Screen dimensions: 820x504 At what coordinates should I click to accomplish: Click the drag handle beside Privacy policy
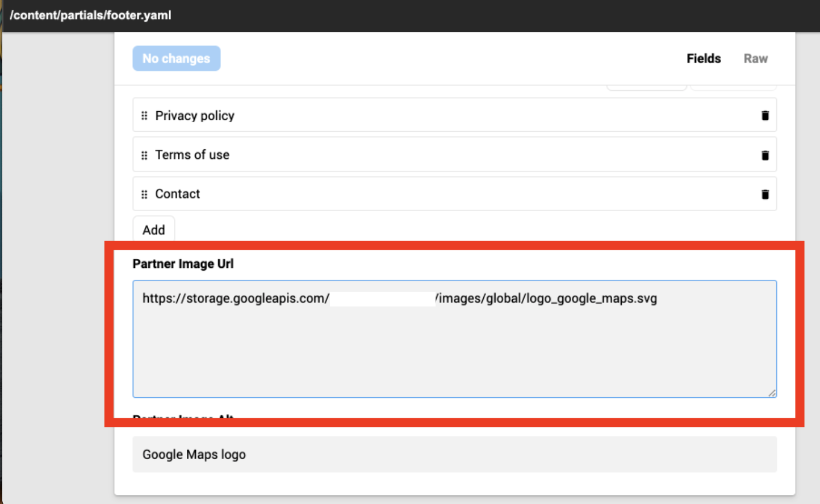click(x=144, y=115)
